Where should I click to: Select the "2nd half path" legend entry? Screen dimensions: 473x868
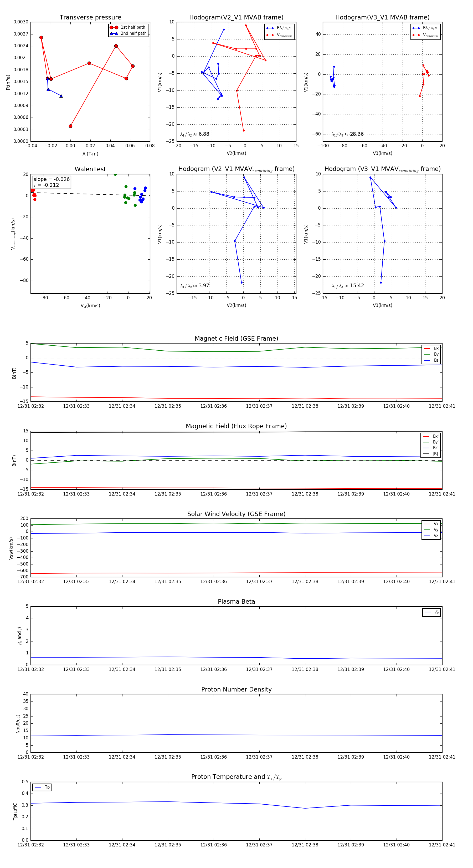128,33
